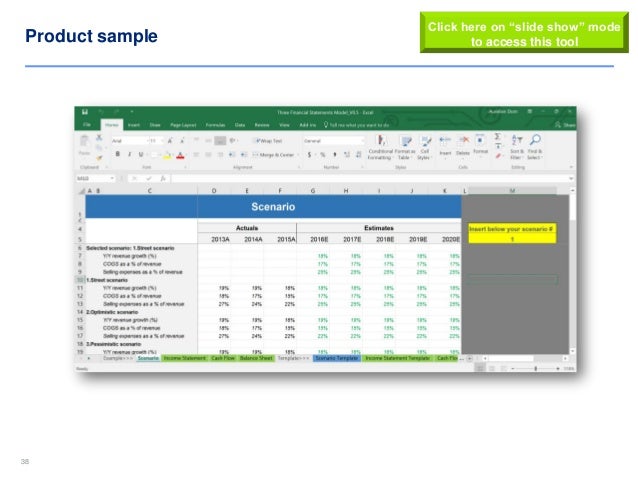Click the Name Box cell reference field
This screenshot has width=638, height=479.
96,178
